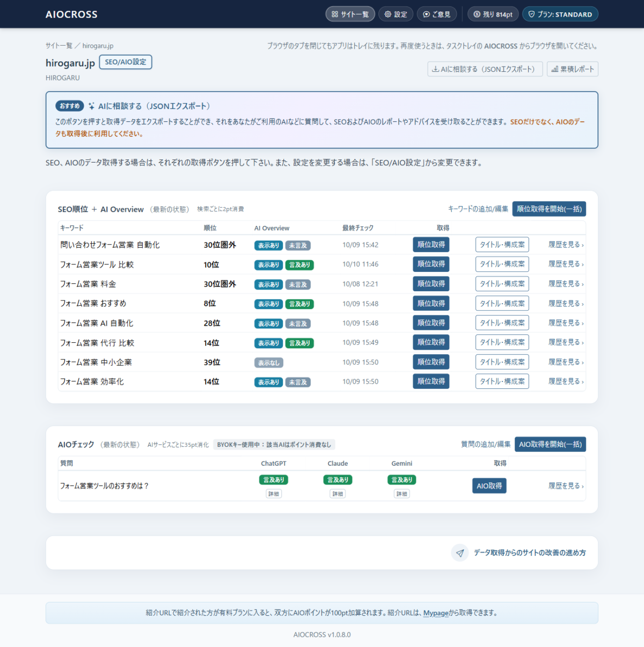The height and width of the screenshot is (647, 644).
Task: Click 表示あり badge for フォーム営業 効率化
Action: (x=268, y=383)
